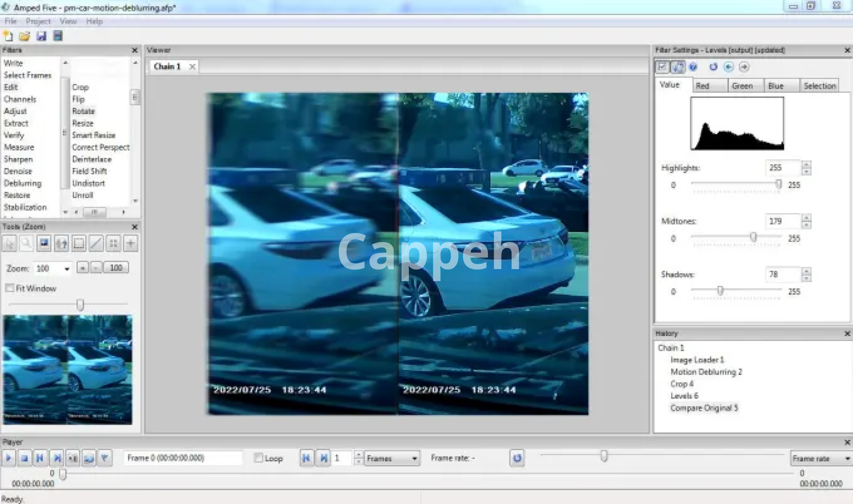Viewport: 853px width, 504px height.
Task: Click the reset icon in Filter Settings
Action: point(713,67)
